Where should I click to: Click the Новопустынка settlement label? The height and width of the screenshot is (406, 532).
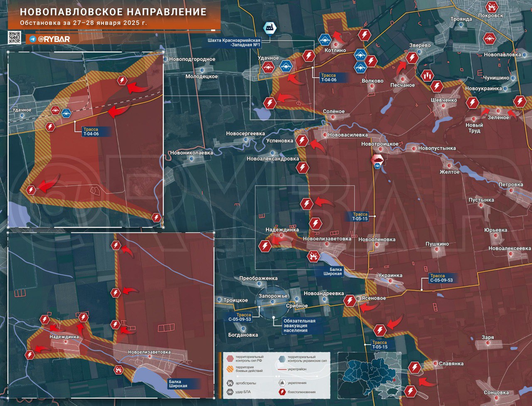point(437,148)
